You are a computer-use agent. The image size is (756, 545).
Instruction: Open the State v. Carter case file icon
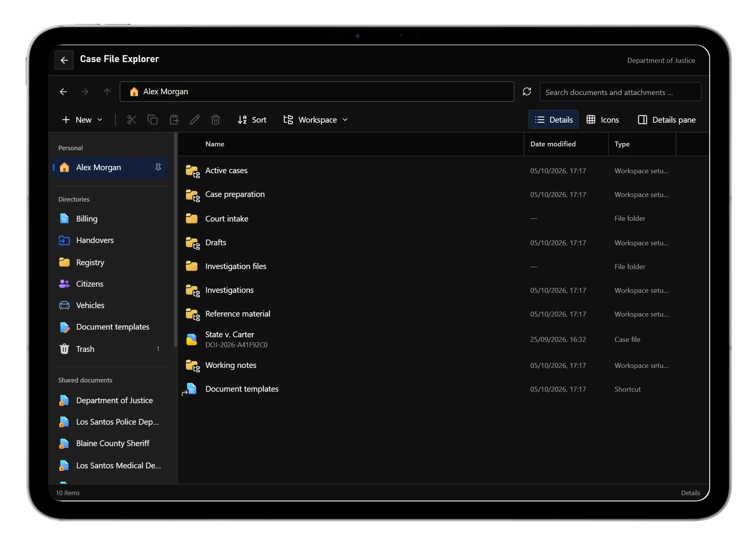click(191, 340)
